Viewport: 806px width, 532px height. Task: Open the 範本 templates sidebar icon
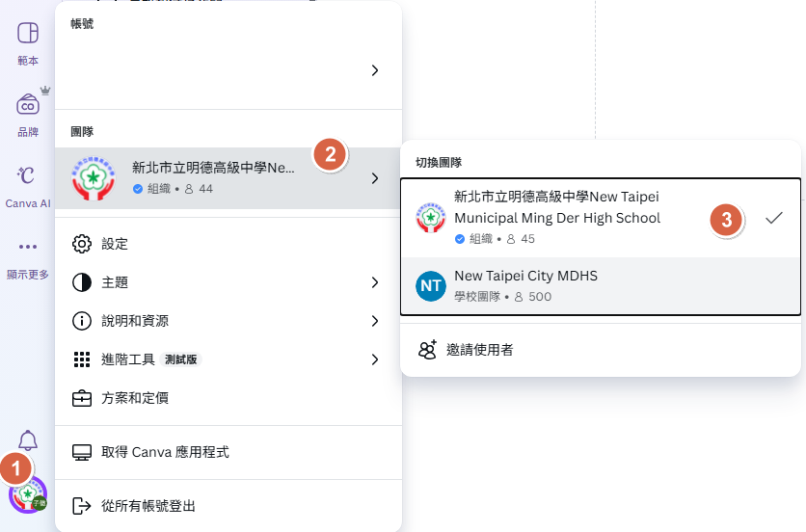point(28,33)
